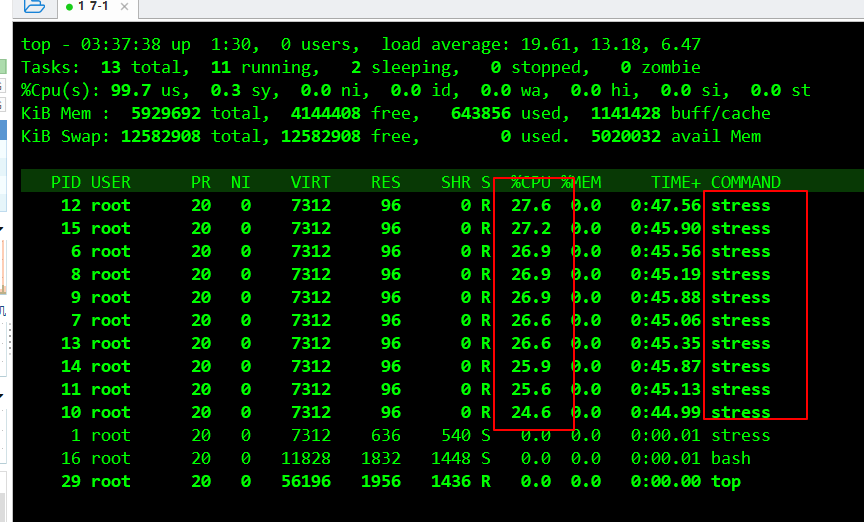Screen dimensions: 864x522
Task: Click PID 15 in the process list
Action: [x=71, y=229]
